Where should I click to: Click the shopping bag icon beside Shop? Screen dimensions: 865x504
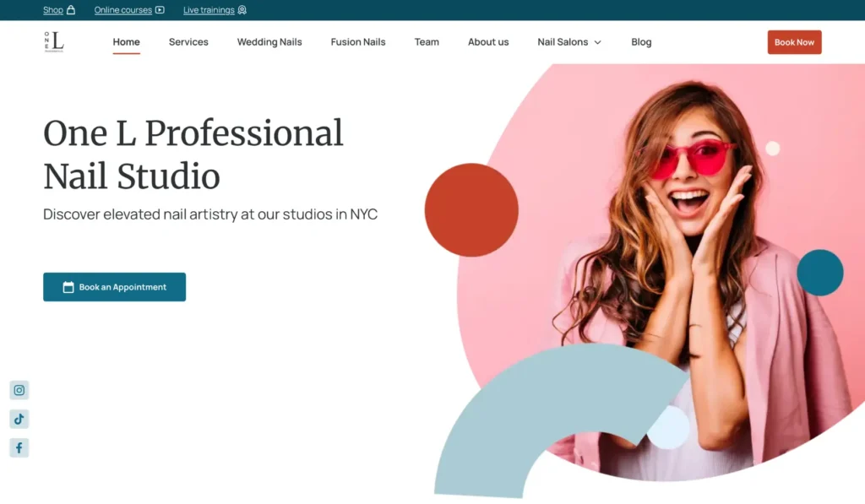71,10
